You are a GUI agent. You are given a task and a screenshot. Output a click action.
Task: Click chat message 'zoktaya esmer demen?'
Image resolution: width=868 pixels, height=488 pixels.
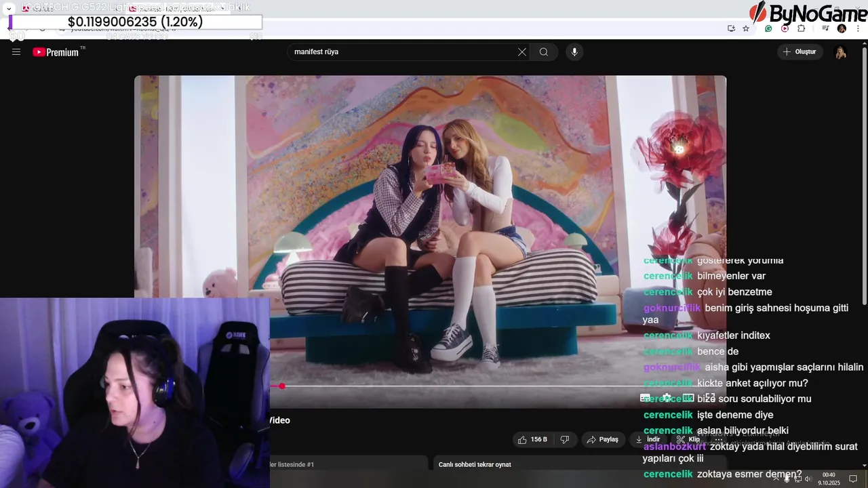pos(749,474)
